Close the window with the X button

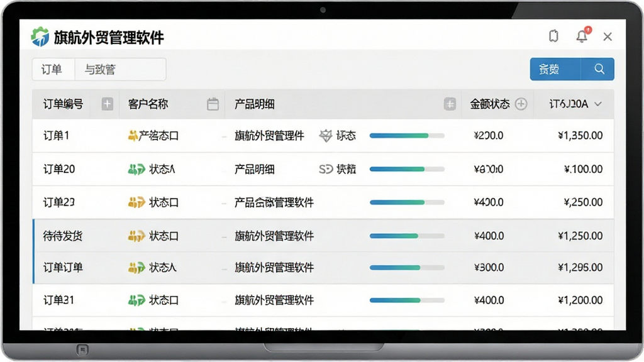point(608,36)
